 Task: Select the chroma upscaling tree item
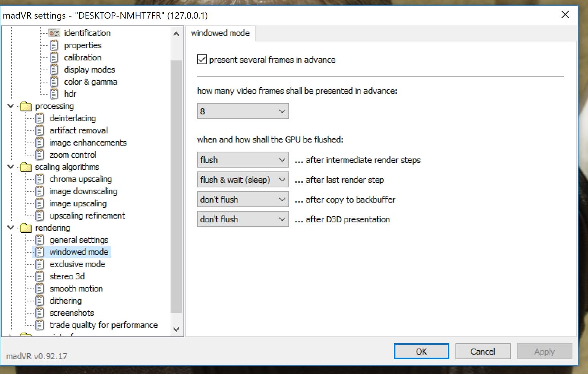(81, 179)
